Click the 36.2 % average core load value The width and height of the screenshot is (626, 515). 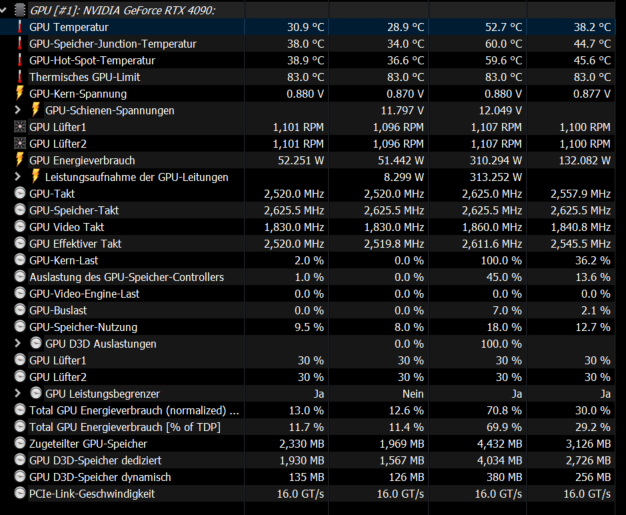click(x=592, y=260)
